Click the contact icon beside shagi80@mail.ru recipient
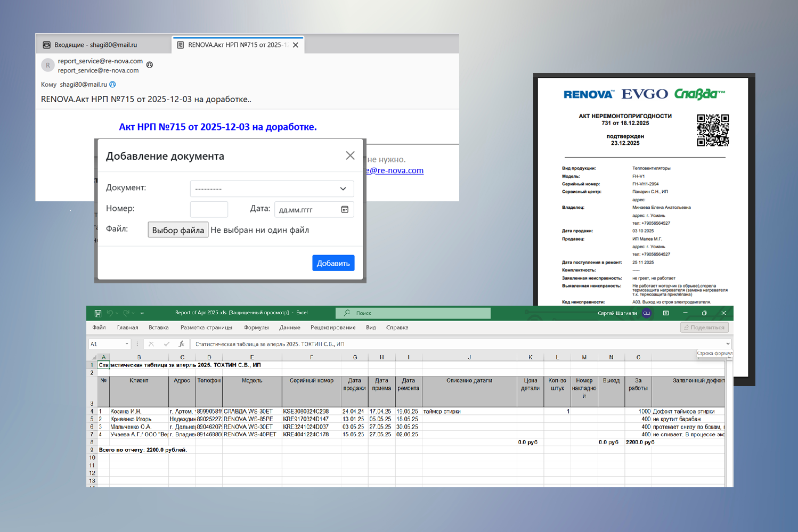 112,84
